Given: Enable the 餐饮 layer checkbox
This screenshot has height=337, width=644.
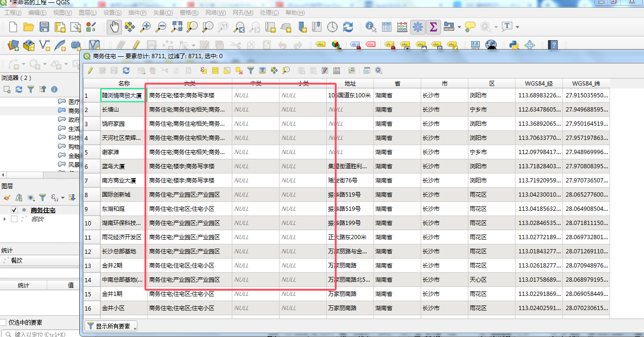Looking at the screenshot, I should tap(14, 219).
